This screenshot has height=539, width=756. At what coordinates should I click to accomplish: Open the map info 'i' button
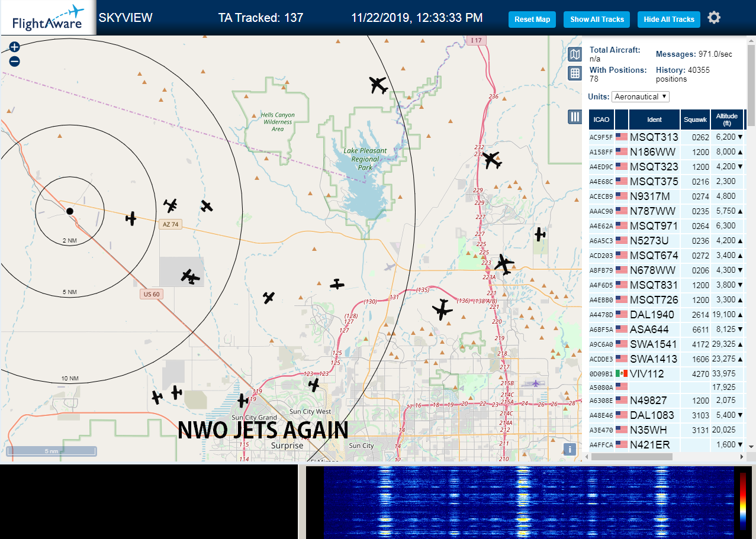pos(570,449)
